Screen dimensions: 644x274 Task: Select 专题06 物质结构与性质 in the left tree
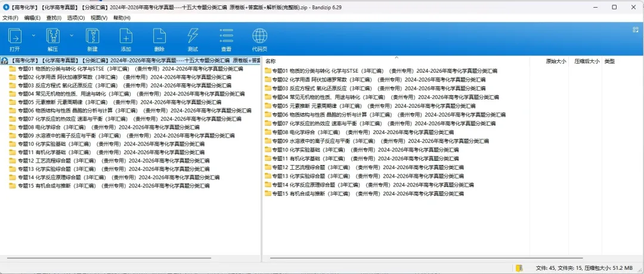tap(130, 110)
